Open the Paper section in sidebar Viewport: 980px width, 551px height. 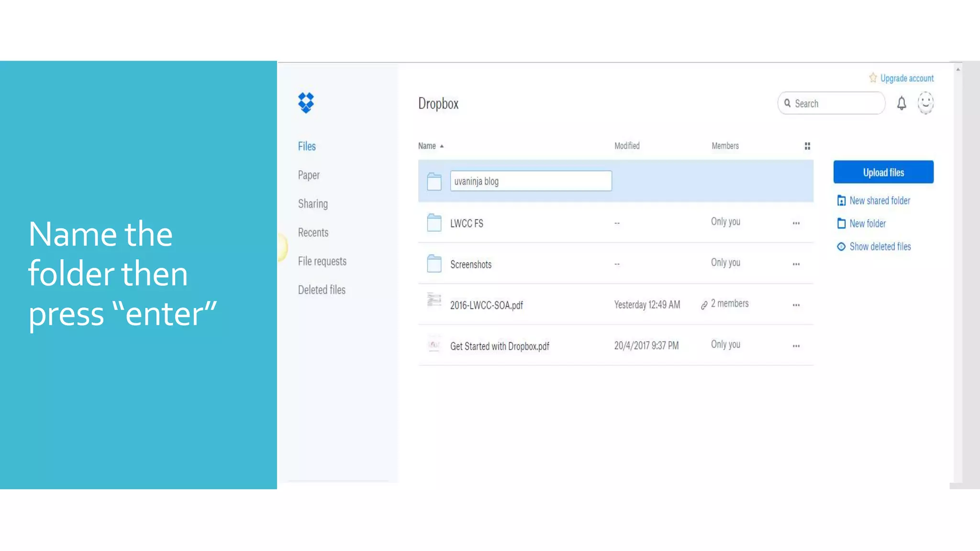click(309, 175)
